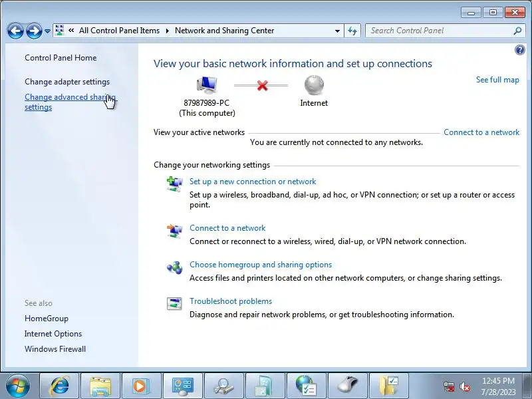Open the Windows Start menu orb
The width and height of the screenshot is (532, 399).
point(17,386)
